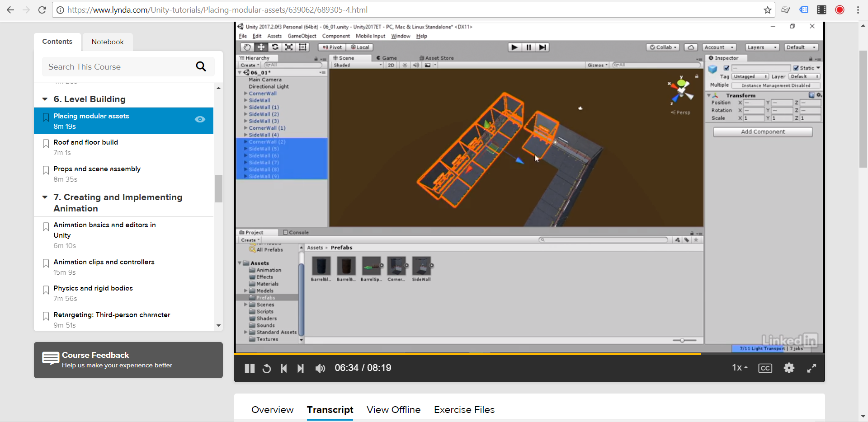Pause the lynda video

coord(250,368)
